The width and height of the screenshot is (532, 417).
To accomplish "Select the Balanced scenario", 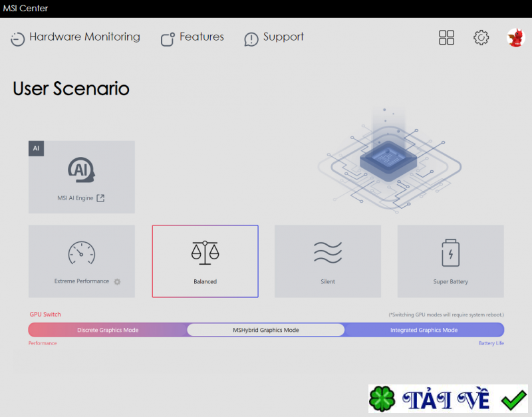I will click(205, 261).
